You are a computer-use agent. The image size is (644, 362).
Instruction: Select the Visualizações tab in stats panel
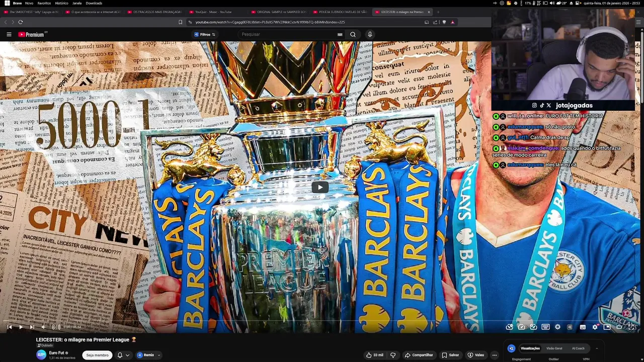coord(530,348)
